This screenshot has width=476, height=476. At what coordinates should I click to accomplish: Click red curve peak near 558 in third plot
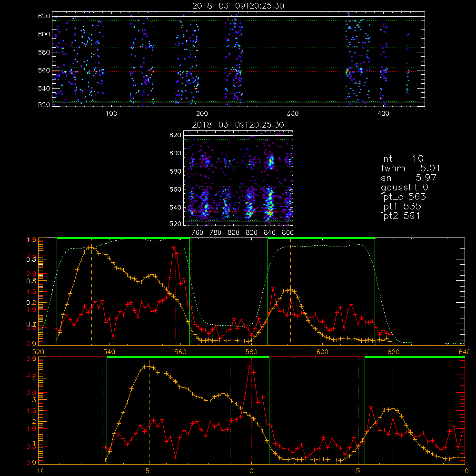click(x=173, y=248)
